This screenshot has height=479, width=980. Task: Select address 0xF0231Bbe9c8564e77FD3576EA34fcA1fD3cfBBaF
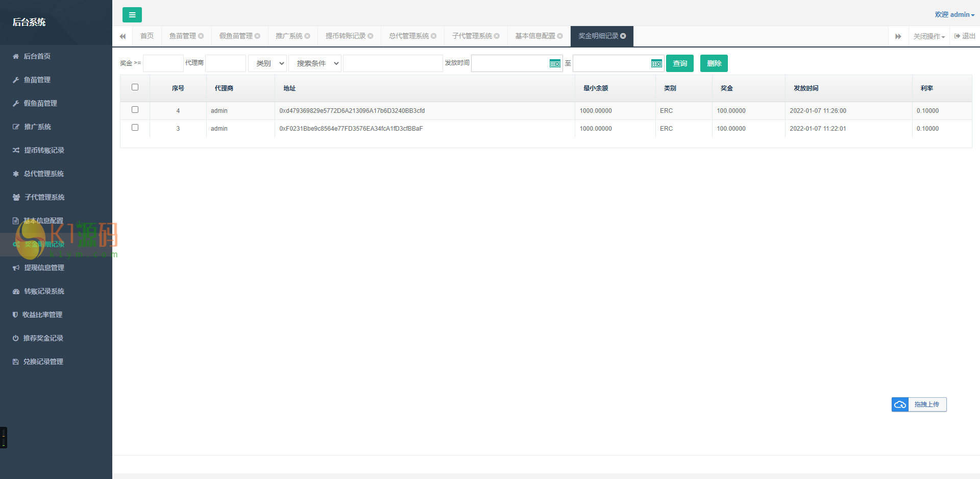[x=351, y=129]
